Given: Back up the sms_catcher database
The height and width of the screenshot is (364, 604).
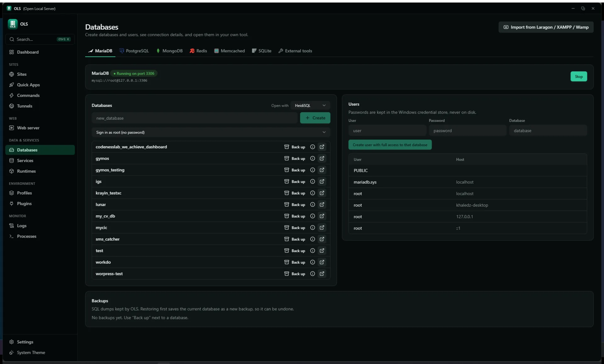Looking at the screenshot, I should [295, 239].
